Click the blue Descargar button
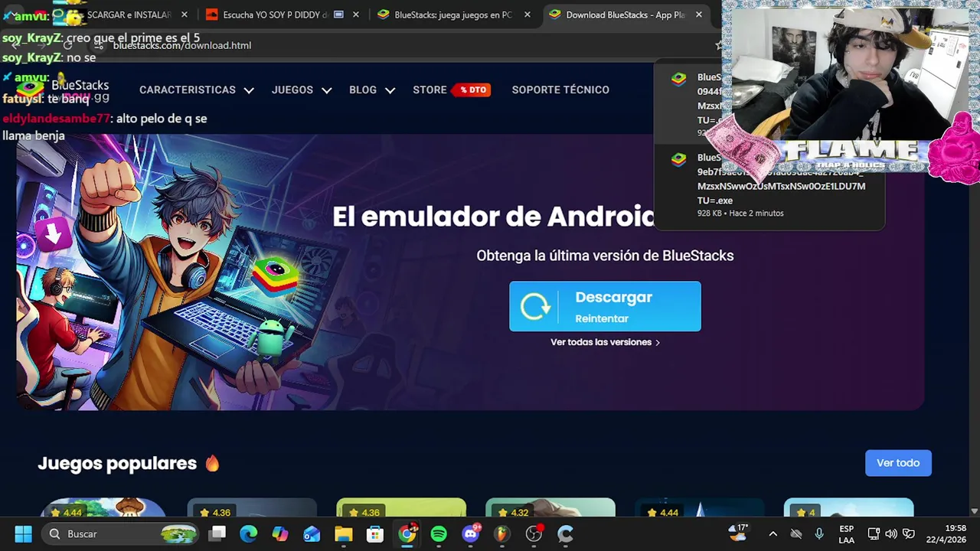 coord(605,306)
